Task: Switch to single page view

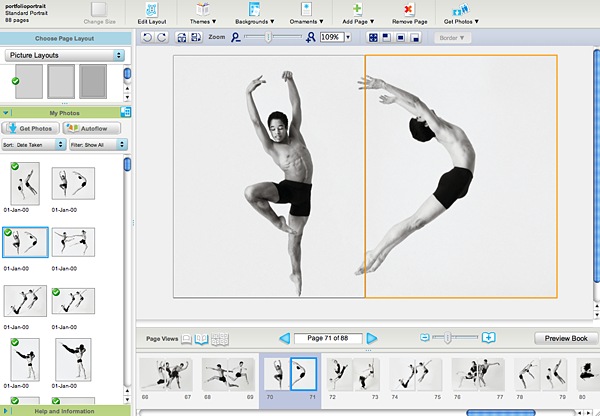Action: pos(187,339)
